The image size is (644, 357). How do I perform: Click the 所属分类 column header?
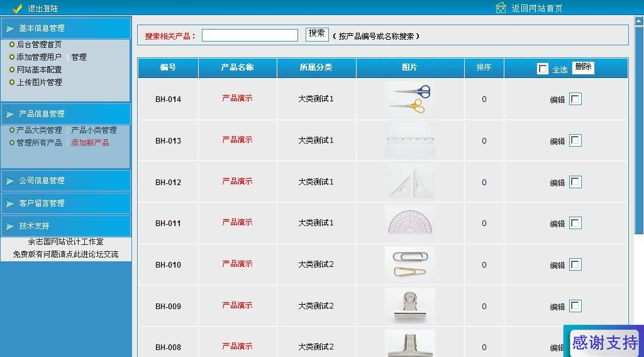point(316,67)
